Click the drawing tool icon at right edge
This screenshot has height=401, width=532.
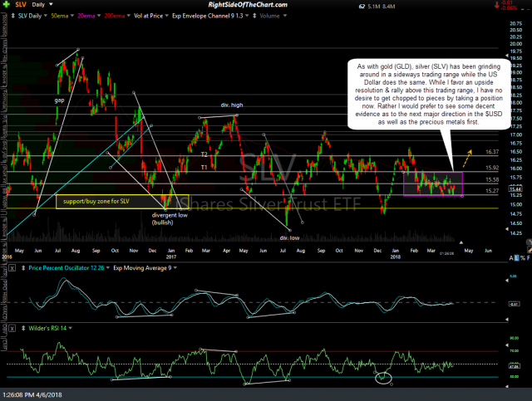[530, 242]
